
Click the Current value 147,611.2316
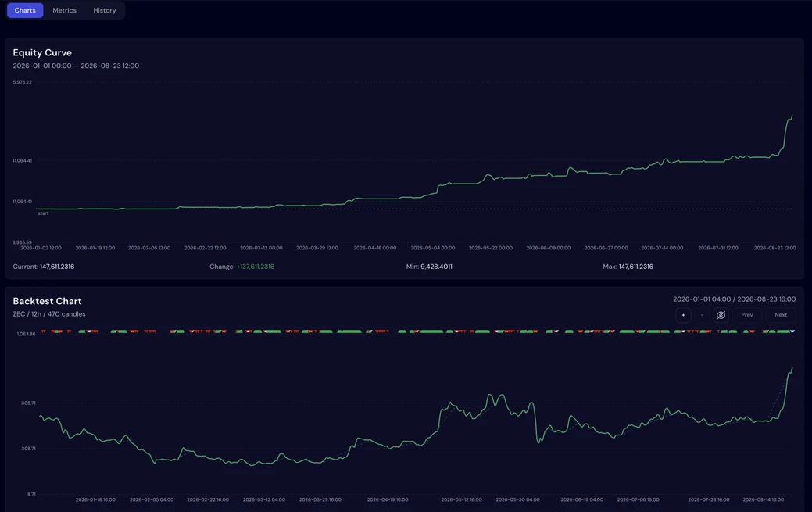[x=57, y=267]
